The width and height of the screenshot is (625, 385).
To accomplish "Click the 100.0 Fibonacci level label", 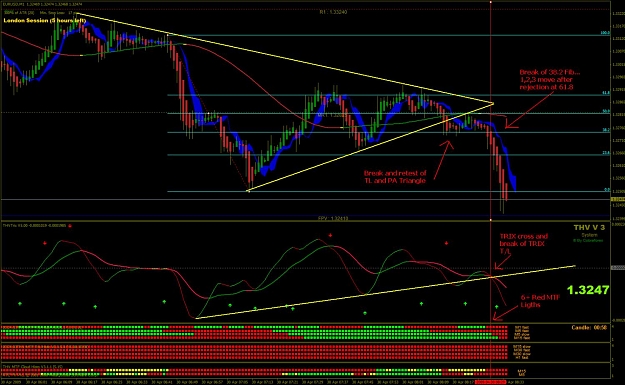I will 605,33.
